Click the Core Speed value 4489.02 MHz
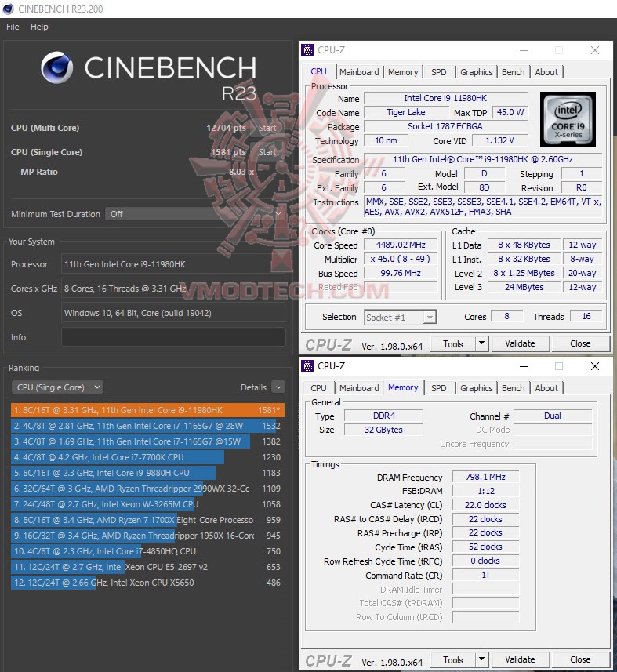The height and width of the screenshot is (672, 617). [x=401, y=245]
